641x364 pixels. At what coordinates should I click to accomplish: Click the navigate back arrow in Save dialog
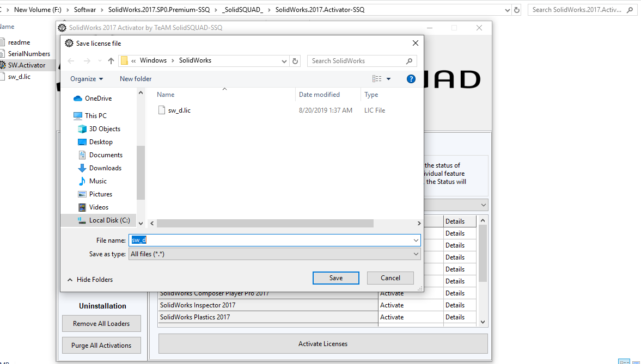tap(71, 60)
